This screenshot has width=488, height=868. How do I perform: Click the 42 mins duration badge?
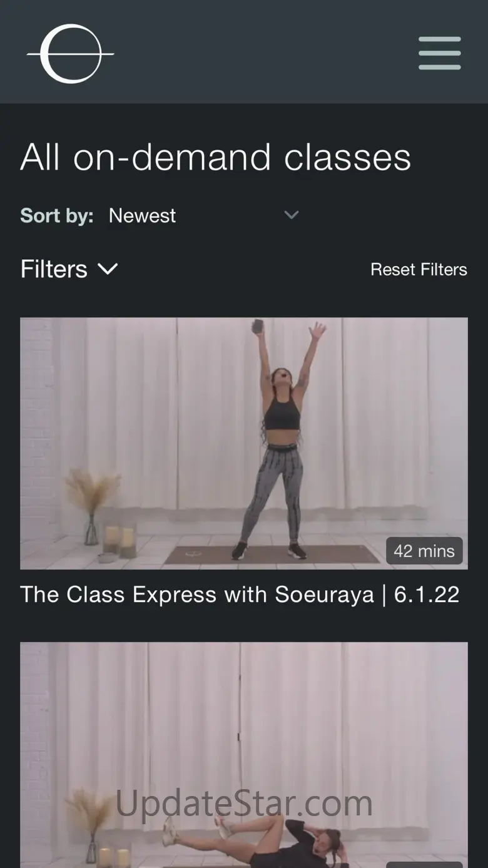pos(424,551)
